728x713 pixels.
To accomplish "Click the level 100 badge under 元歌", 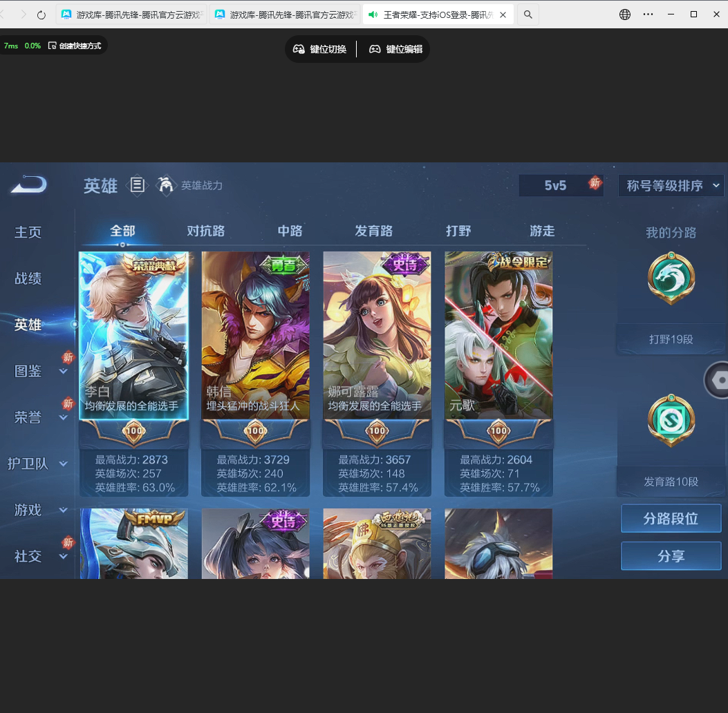I will [x=498, y=431].
